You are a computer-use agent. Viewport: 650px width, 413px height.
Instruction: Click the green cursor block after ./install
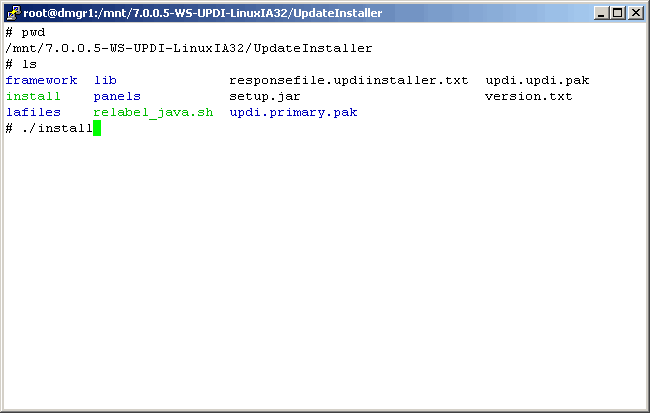pos(98,128)
